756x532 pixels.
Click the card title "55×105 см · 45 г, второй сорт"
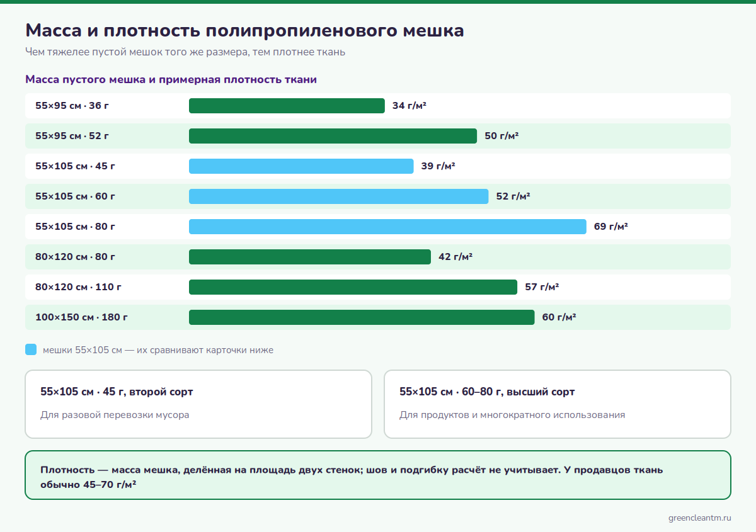coord(117,392)
